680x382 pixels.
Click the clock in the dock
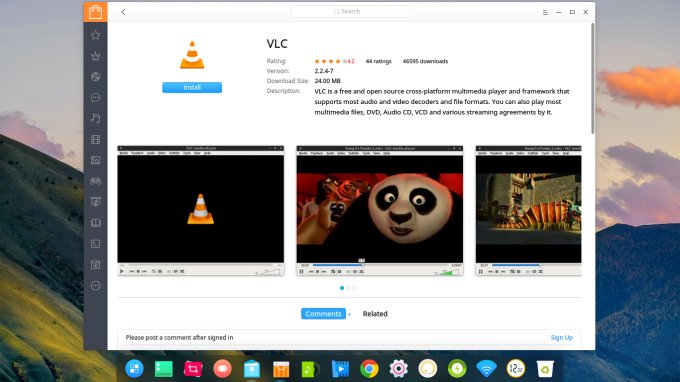point(516,369)
